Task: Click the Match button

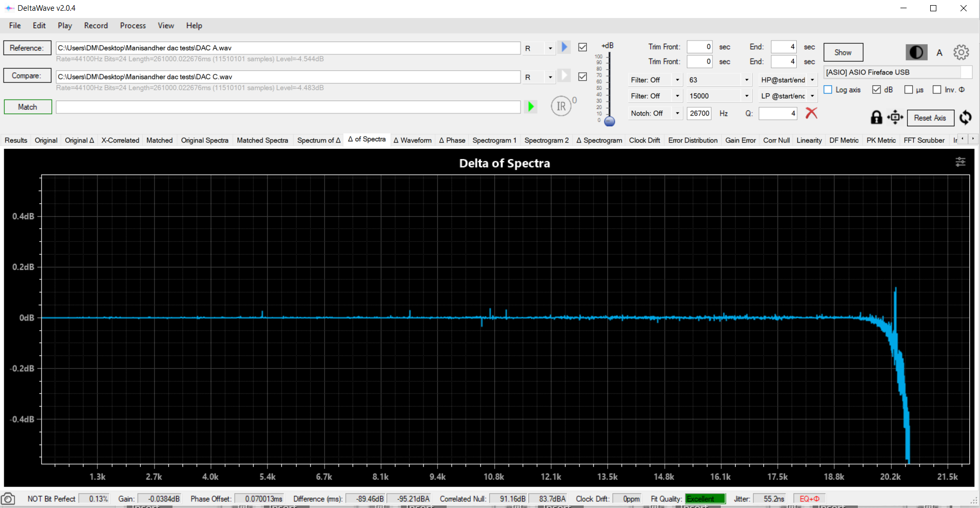Action: click(28, 107)
